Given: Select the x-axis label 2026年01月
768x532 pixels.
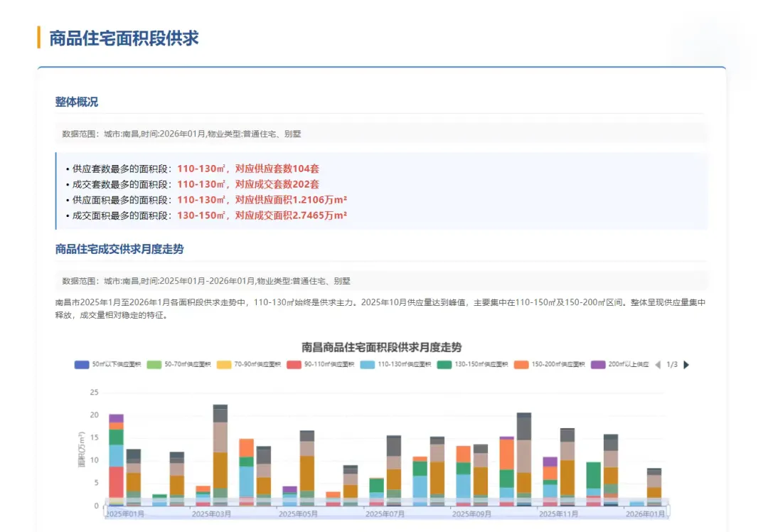Looking at the screenshot, I should (645, 514).
